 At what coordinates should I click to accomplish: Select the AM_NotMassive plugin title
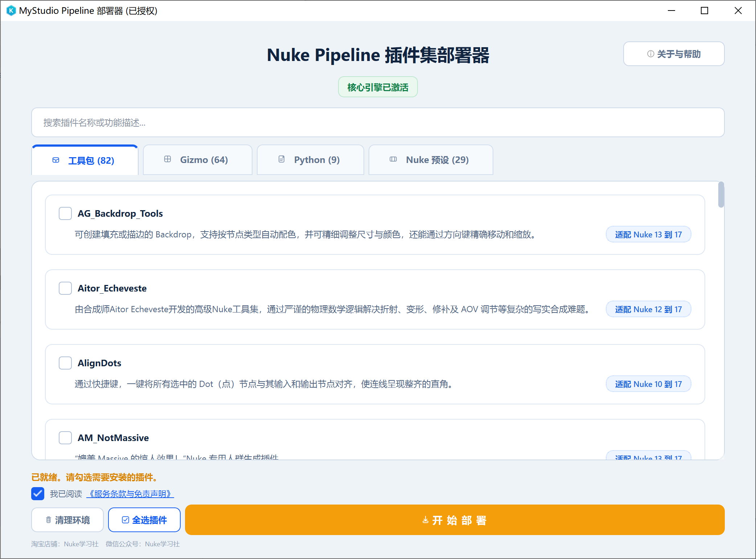click(113, 438)
